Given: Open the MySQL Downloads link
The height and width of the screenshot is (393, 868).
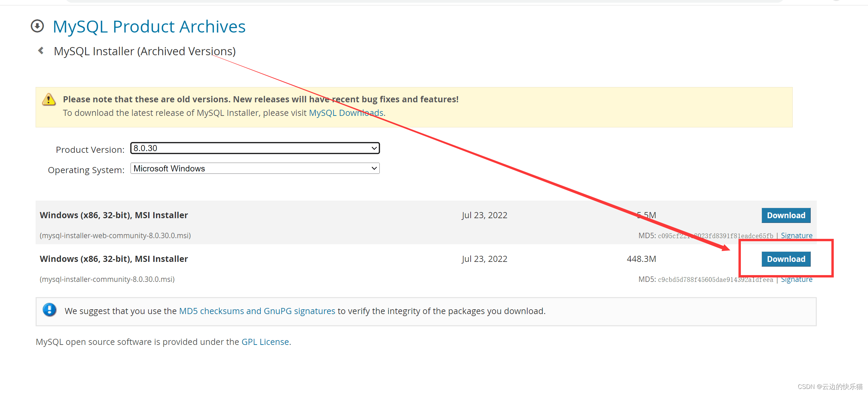Looking at the screenshot, I should [346, 113].
